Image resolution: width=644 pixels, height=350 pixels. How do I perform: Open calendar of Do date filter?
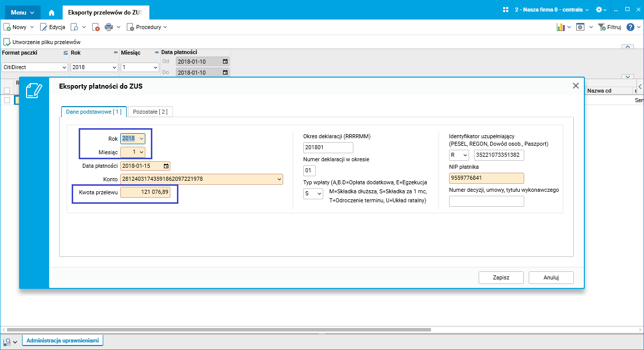click(x=225, y=72)
